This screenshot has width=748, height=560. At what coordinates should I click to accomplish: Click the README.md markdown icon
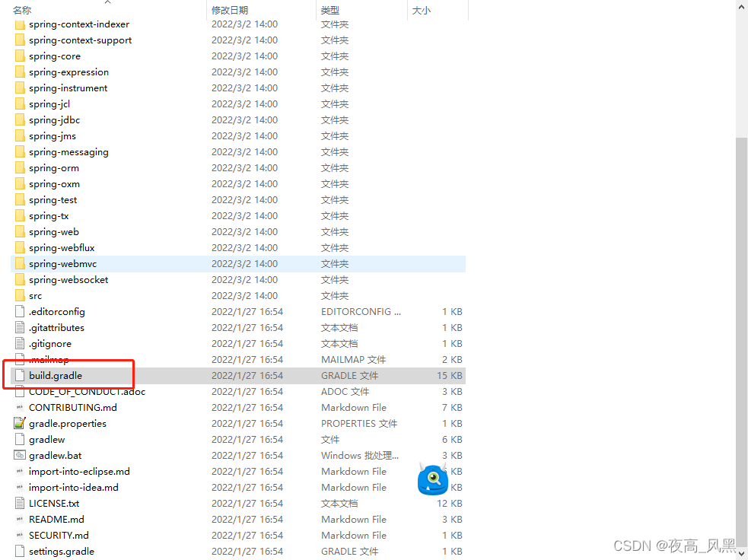(20, 520)
